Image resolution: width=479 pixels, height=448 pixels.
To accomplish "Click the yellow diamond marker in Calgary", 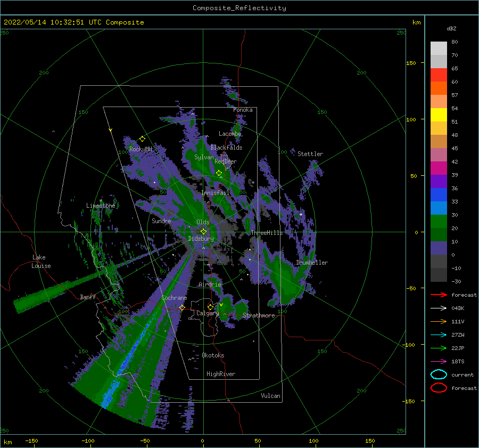I will pos(210,307).
